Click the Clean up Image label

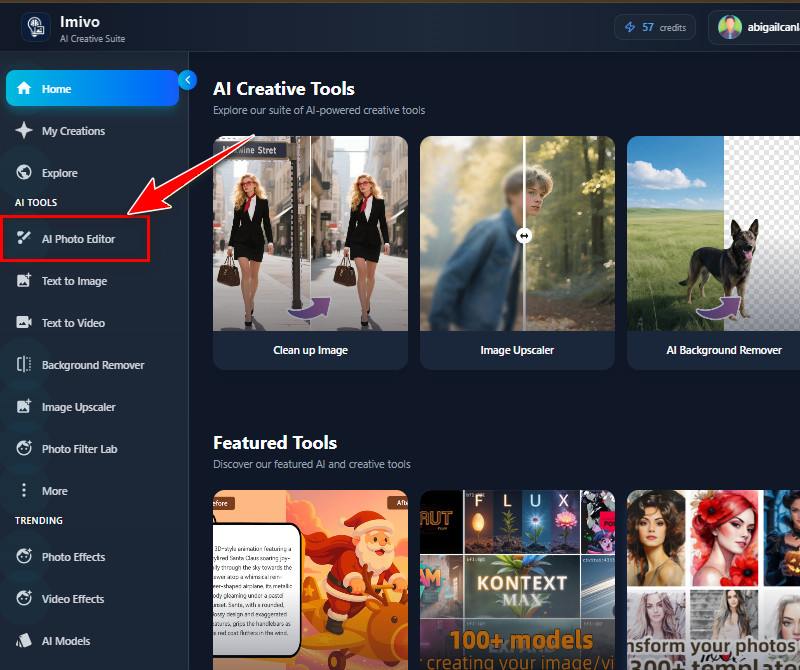(310, 350)
